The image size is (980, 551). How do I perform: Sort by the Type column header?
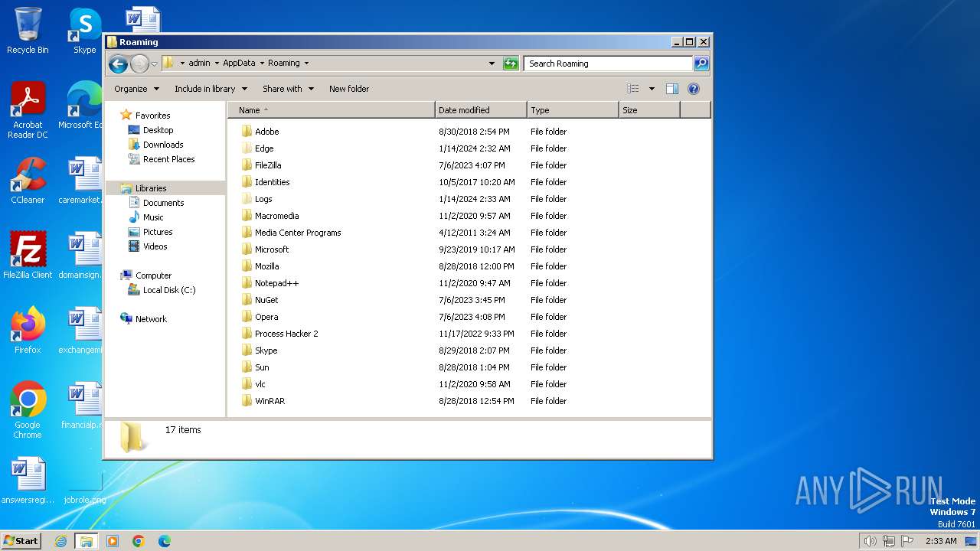coord(573,110)
